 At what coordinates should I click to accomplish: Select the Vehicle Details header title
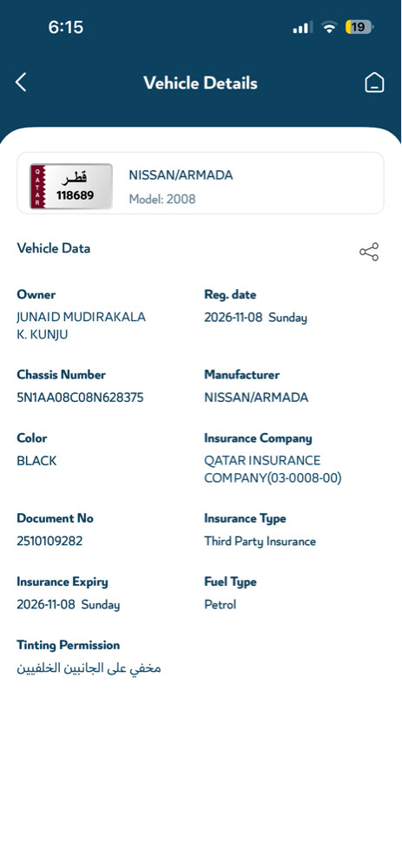coord(201,83)
